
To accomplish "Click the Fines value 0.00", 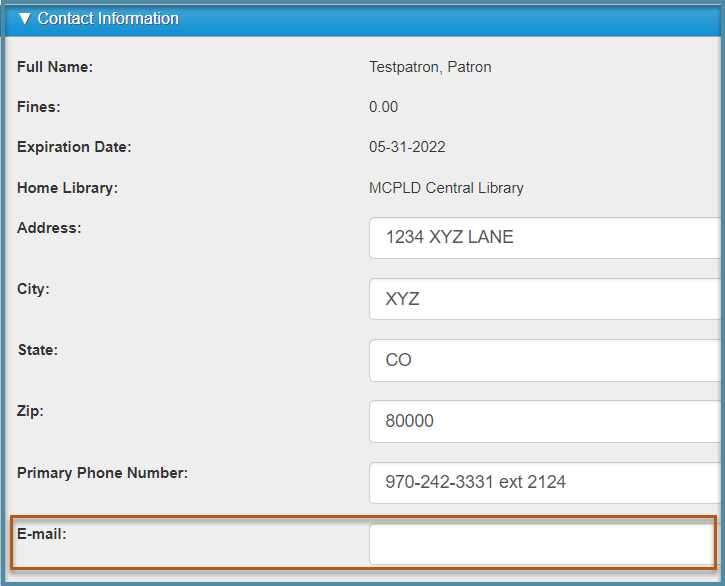I will (383, 107).
